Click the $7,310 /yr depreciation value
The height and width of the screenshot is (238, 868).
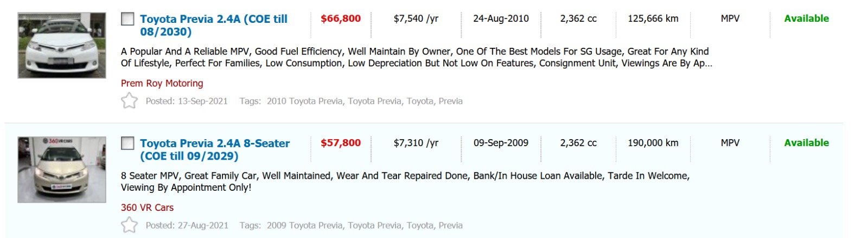click(416, 143)
